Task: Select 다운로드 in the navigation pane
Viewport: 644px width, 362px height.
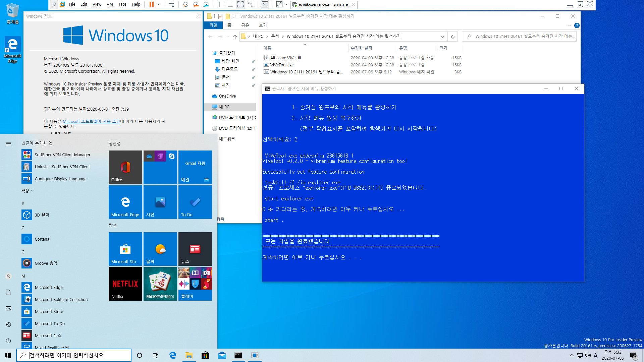Action: [x=229, y=69]
